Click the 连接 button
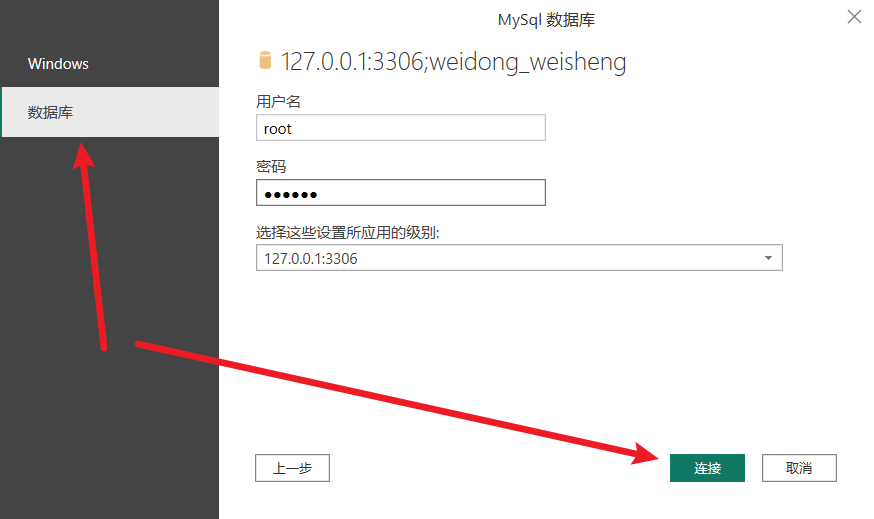 tap(707, 468)
